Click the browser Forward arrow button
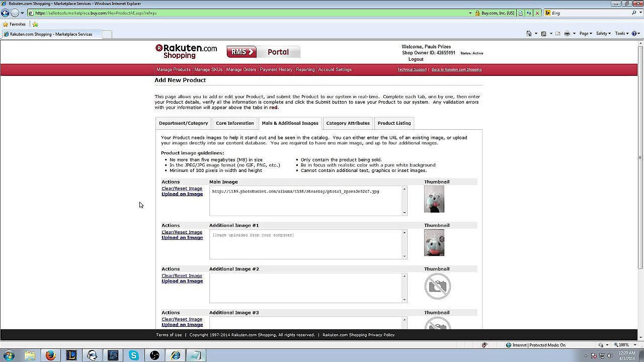 15,13
